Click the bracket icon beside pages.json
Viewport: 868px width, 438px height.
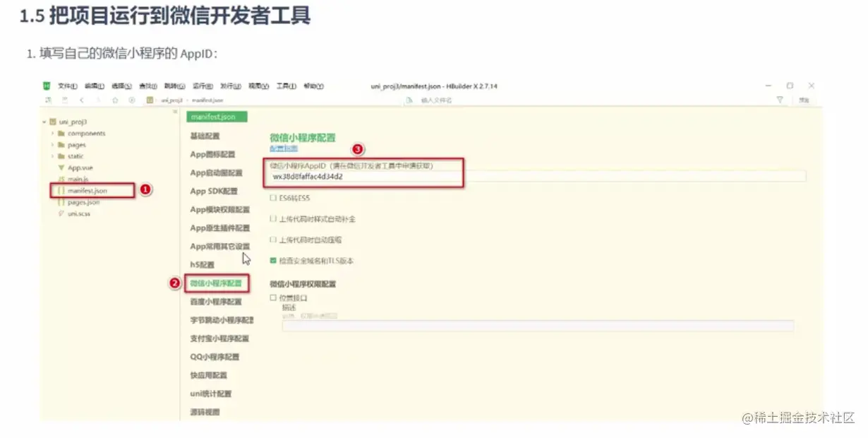coord(61,202)
